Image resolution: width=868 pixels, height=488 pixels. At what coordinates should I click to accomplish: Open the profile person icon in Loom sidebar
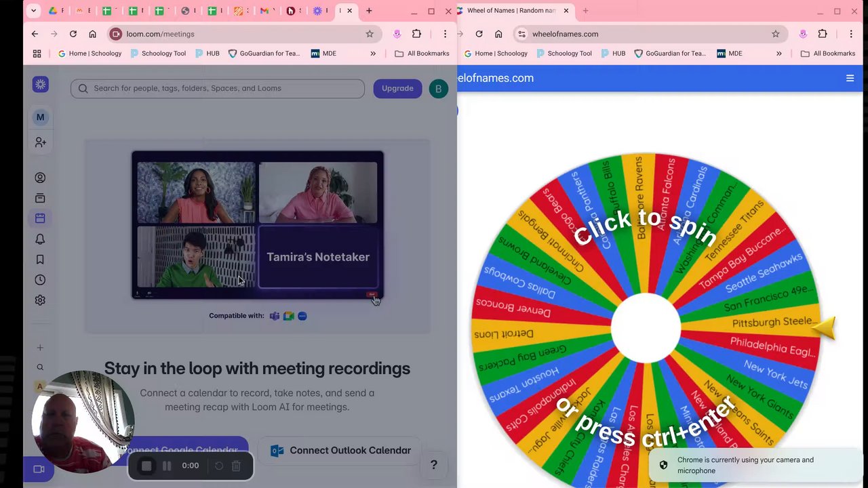coord(40,178)
